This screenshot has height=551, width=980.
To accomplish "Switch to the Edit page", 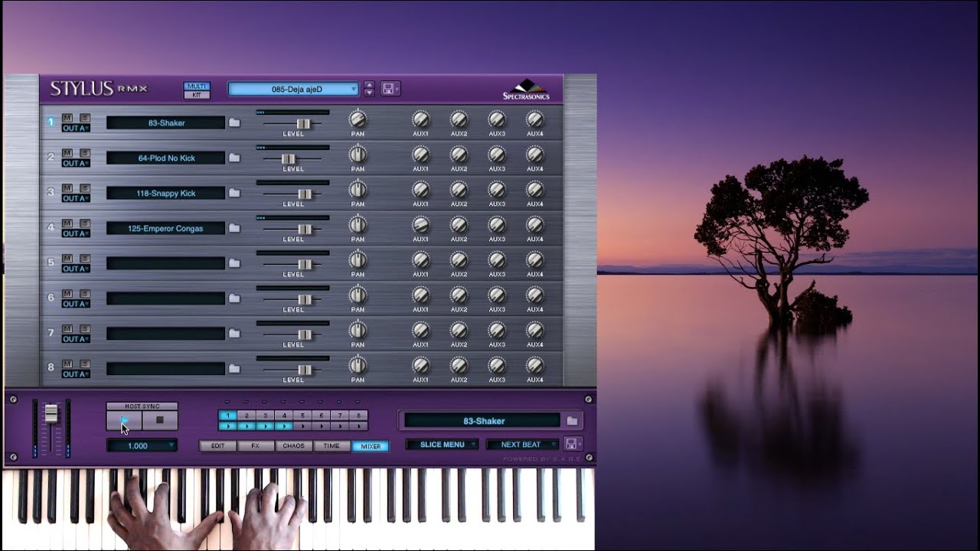I will (x=218, y=445).
